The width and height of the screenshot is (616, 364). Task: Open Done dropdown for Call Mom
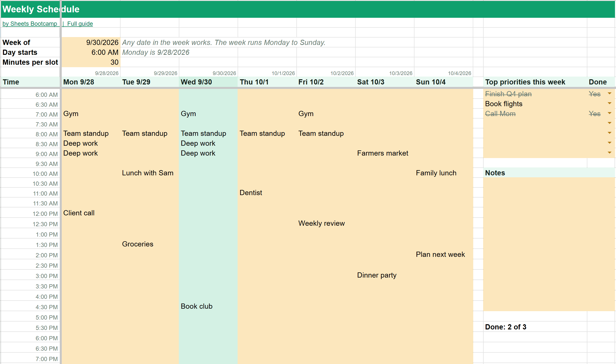pyautogui.click(x=609, y=113)
